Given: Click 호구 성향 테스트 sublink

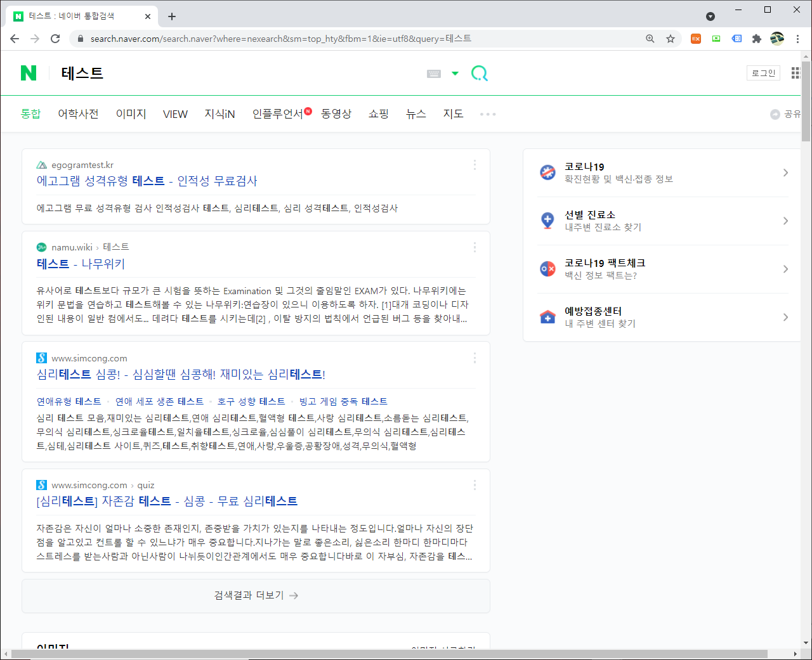Looking at the screenshot, I should tap(251, 401).
